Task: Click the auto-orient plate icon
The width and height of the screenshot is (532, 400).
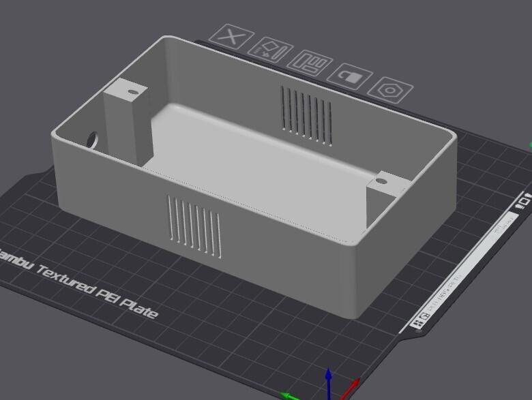Action: tap(270, 50)
